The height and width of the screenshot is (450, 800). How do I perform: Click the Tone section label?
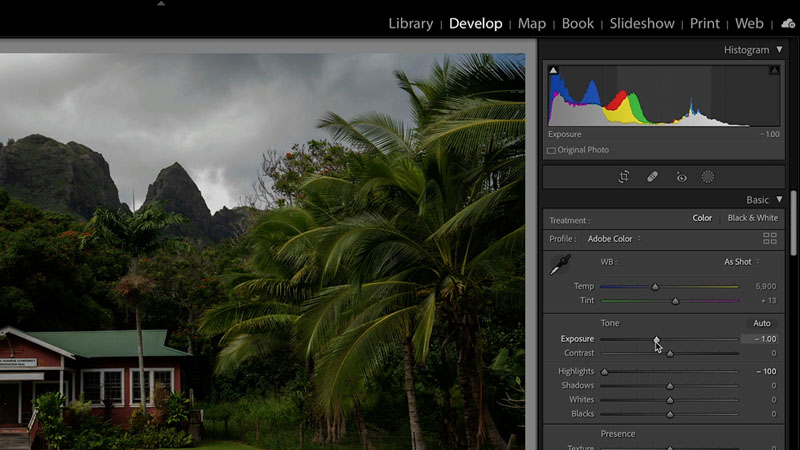[610, 323]
